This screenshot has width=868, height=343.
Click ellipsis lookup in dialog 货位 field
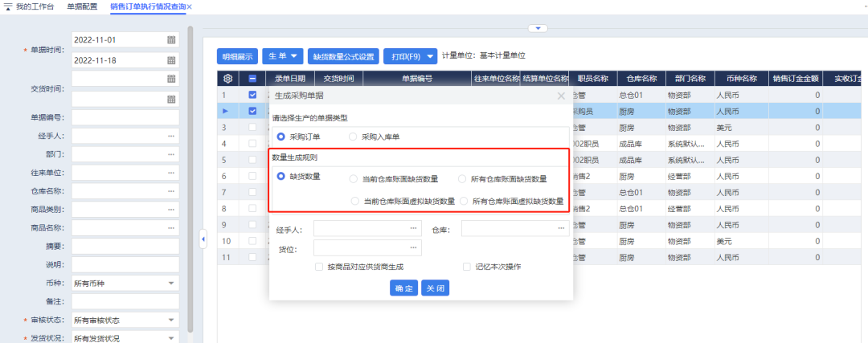414,248
